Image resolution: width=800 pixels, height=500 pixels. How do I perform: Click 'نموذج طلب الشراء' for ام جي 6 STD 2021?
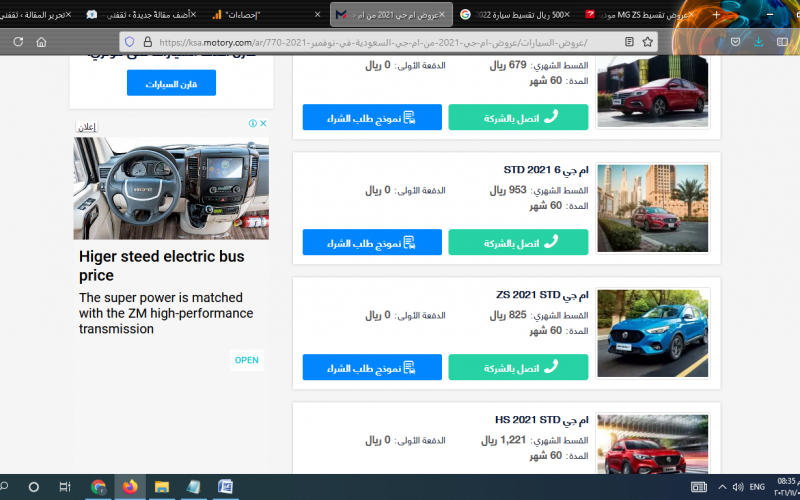tap(372, 242)
